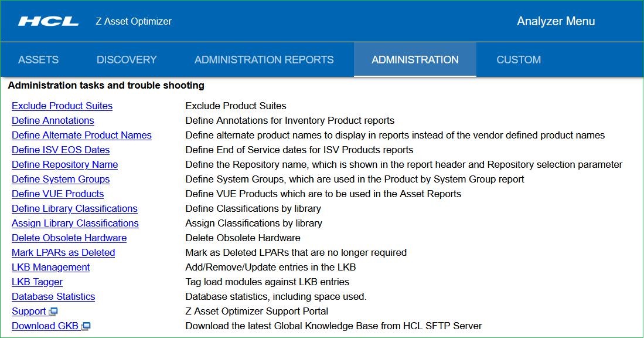Click external link icon next to Support

click(x=53, y=312)
